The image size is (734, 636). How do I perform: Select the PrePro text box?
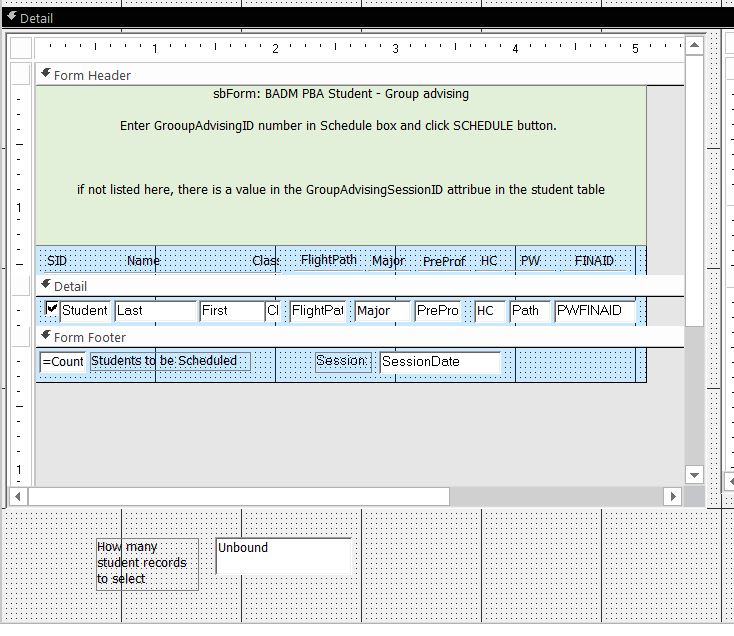[438, 311]
